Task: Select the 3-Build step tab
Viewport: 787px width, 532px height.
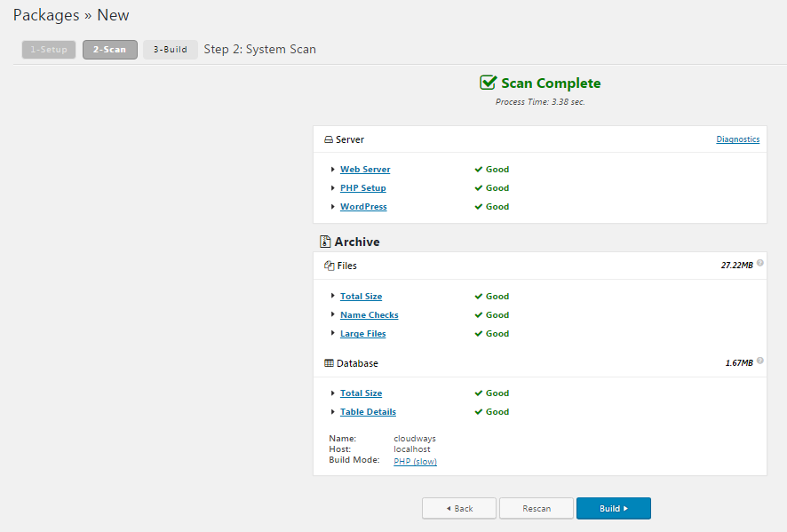Action: [x=170, y=50]
